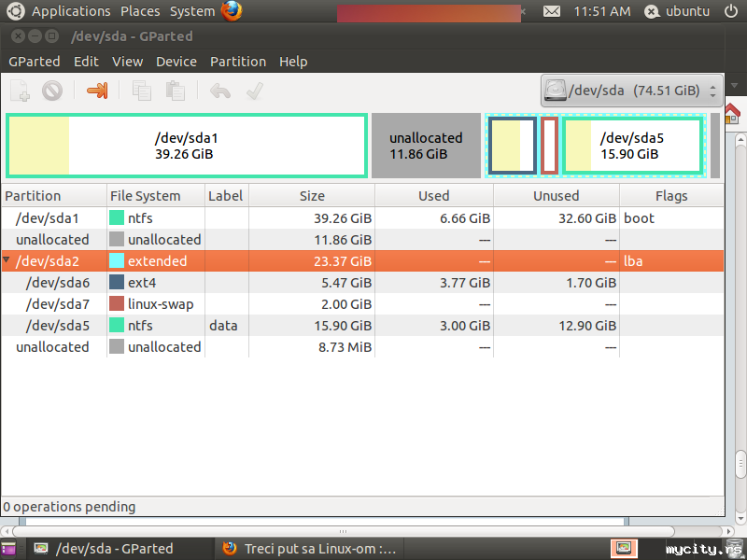Open the System menu
This screenshot has width=747, height=560.
[x=192, y=11]
